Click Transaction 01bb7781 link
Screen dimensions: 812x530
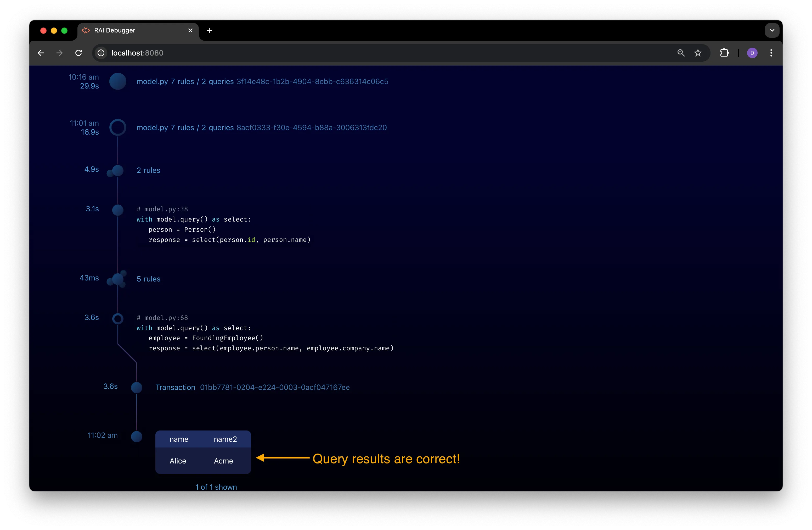point(252,387)
